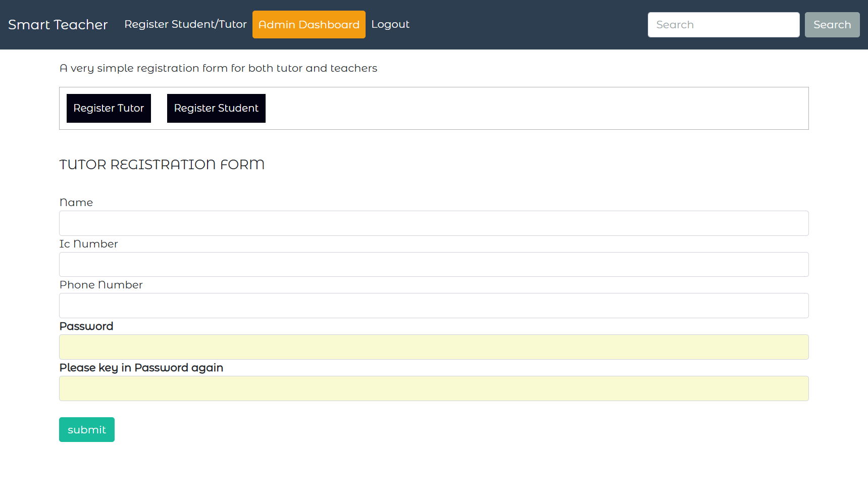Focus the Search text box in navbar
This screenshot has width=868, height=494.
[x=723, y=25]
